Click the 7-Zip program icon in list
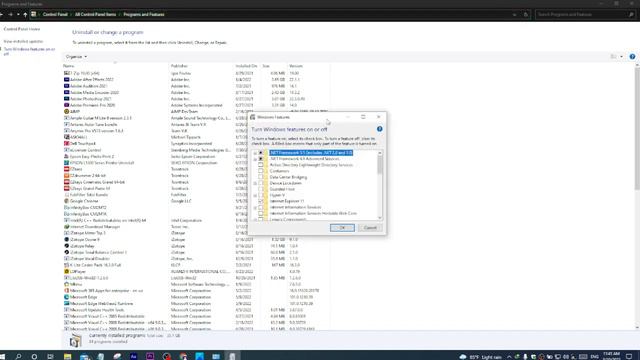Screen dimensions: 640x360 [x=67, y=73]
